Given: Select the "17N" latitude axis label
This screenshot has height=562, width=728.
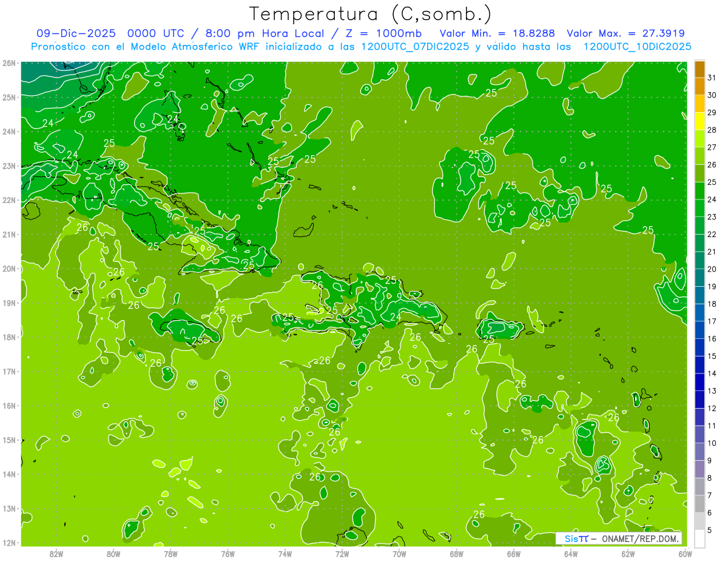Looking at the screenshot, I should 8,371.
